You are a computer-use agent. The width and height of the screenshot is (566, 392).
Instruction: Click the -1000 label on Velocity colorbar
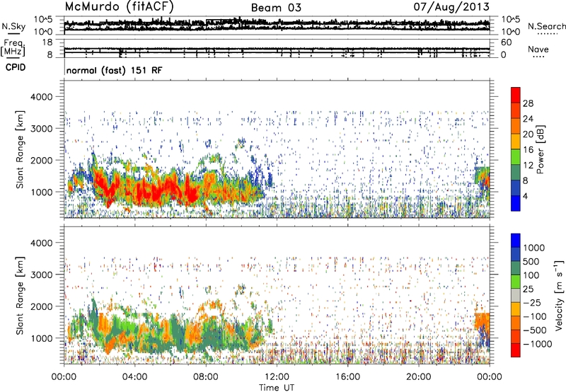coord(538,344)
